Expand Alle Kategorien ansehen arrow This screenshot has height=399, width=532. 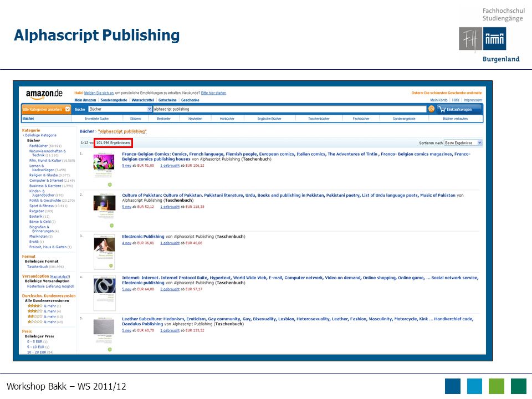tap(68, 109)
